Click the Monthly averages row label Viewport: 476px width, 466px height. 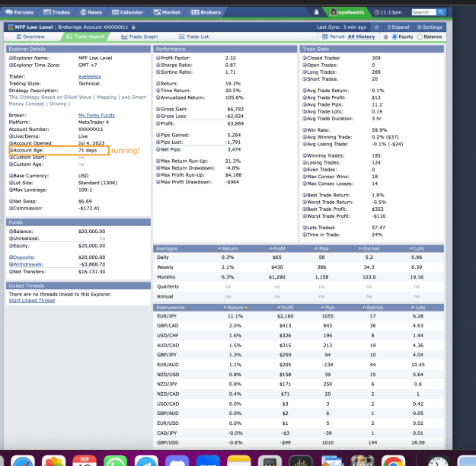pyautogui.click(x=166, y=277)
